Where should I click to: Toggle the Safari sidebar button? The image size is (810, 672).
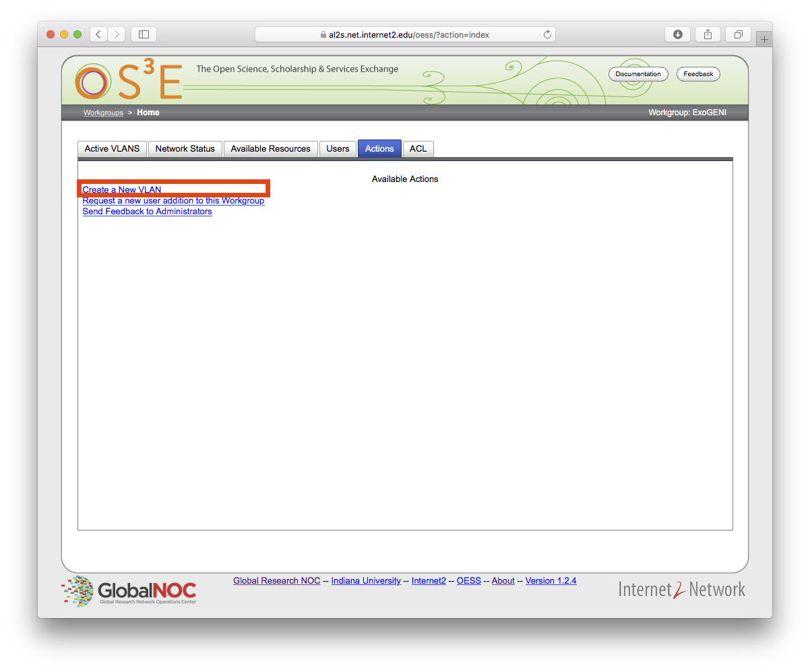[x=144, y=34]
